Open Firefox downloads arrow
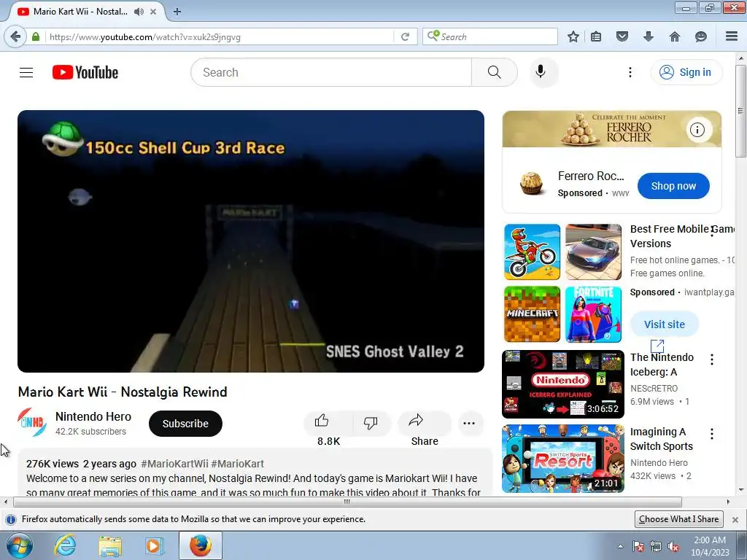This screenshot has height=560, width=747. (x=648, y=36)
